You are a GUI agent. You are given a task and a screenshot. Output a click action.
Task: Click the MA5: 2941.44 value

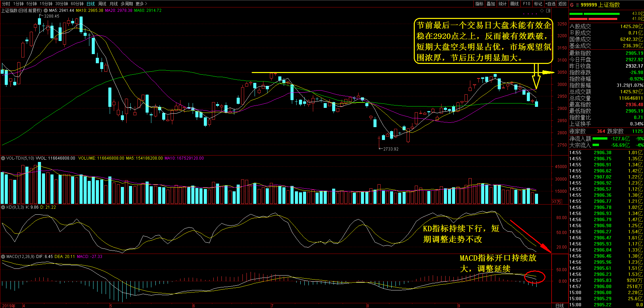pos(61,10)
